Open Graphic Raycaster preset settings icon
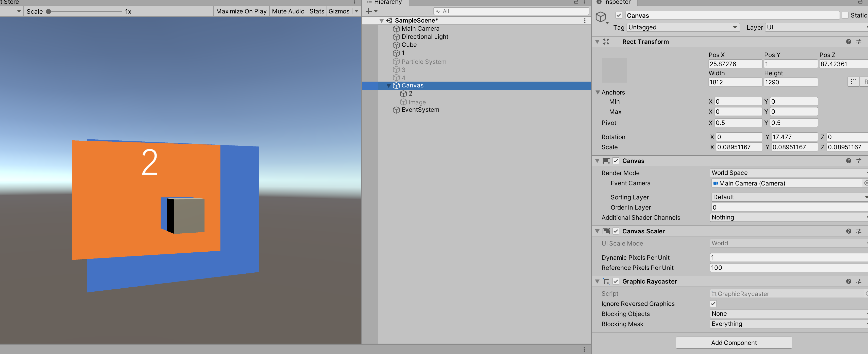The height and width of the screenshot is (354, 868). tap(859, 281)
